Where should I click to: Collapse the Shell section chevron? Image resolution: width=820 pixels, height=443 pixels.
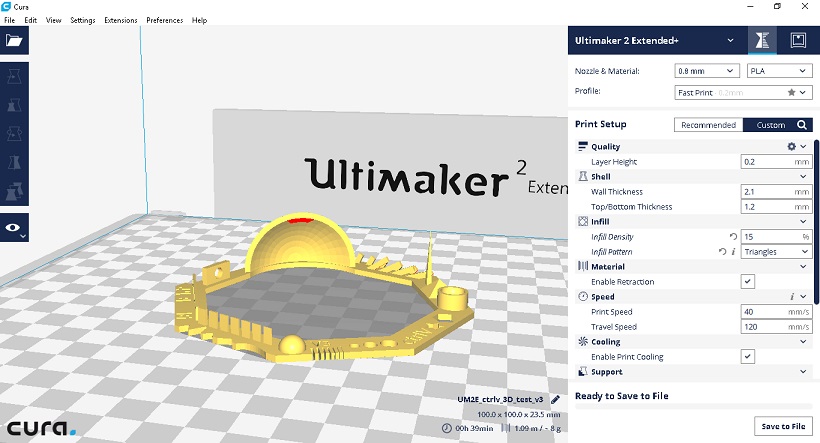point(803,176)
